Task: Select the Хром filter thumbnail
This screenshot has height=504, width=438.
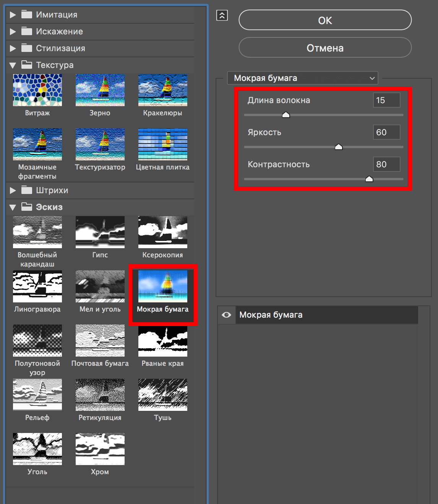Action: point(100,449)
